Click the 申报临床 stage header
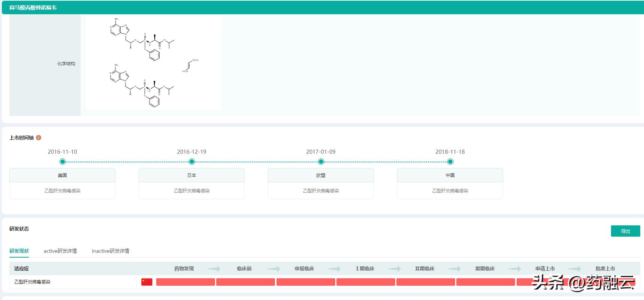644x300 pixels. coord(304,268)
